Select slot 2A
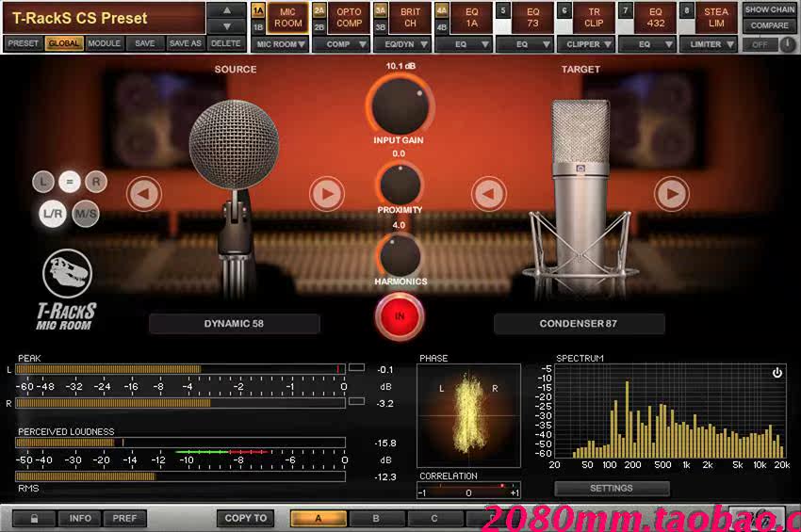The height and width of the screenshot is (532, 801). 319,10
